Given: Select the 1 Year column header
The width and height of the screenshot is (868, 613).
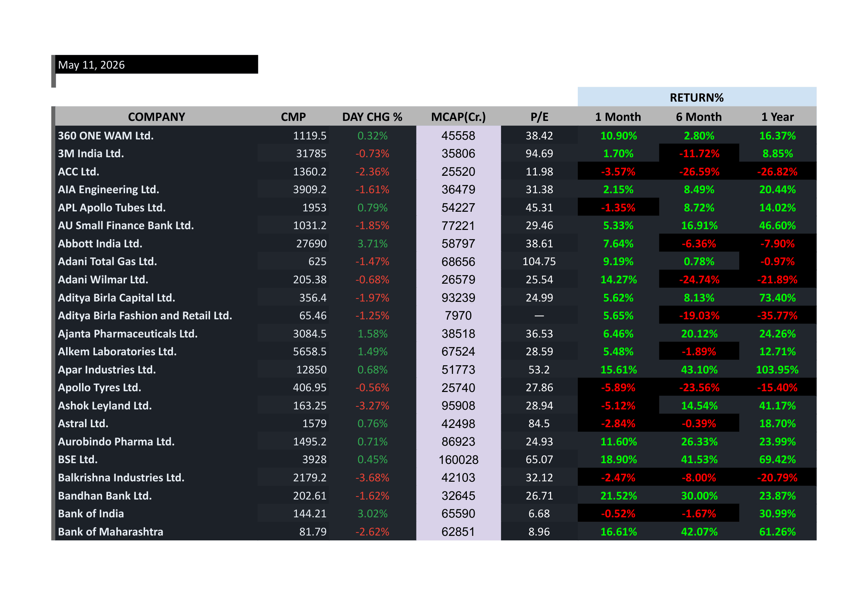Looking at the screenshot, I should pyautogui.click(x=778, y=117).
